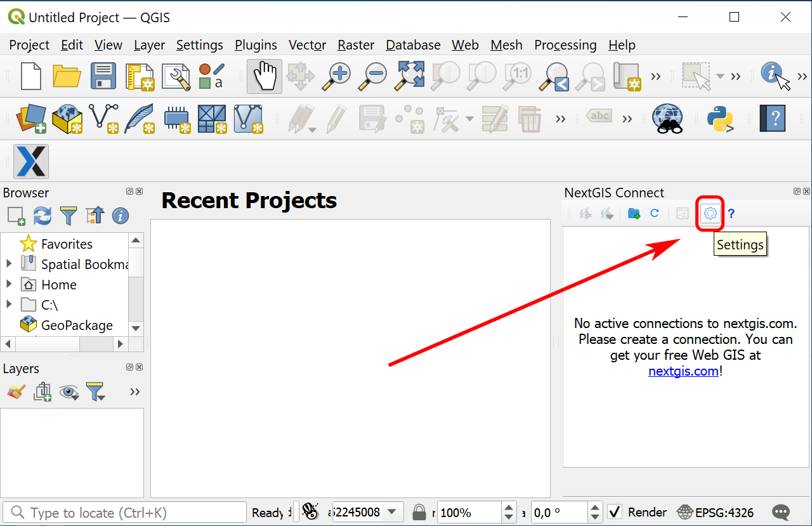Open Data Source Manager icon

pos(31,119)
